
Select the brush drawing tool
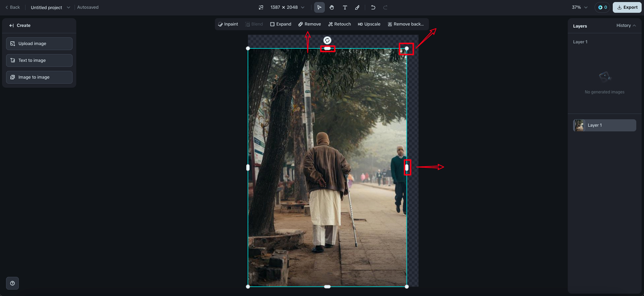coord(357,8)
